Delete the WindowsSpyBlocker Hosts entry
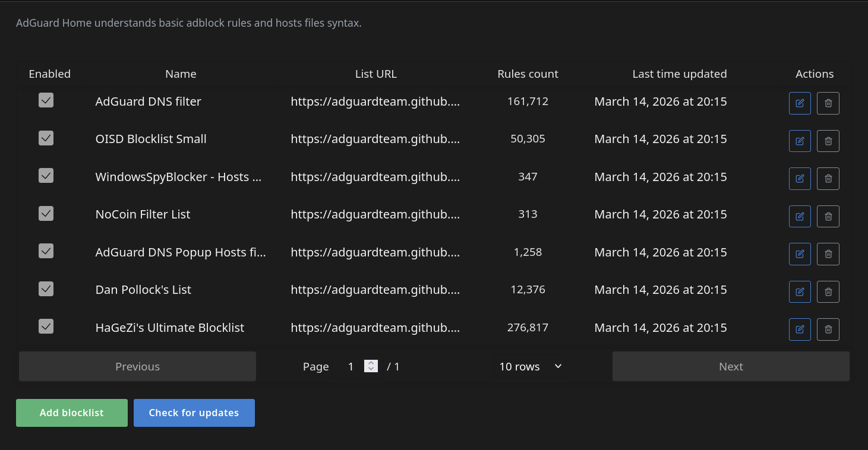 click(828, 179)
